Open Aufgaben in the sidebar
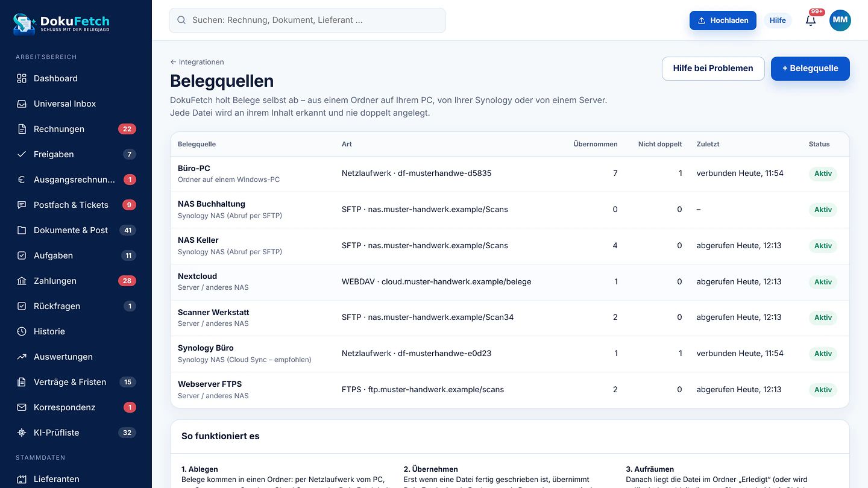Viewport: 868px width, 488px height. [76, 255]
